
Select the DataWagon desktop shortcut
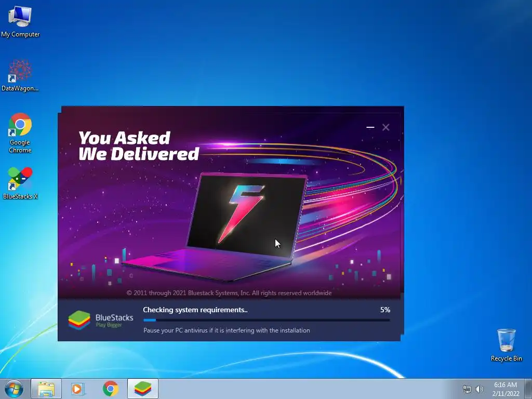(x=20, y=75)
